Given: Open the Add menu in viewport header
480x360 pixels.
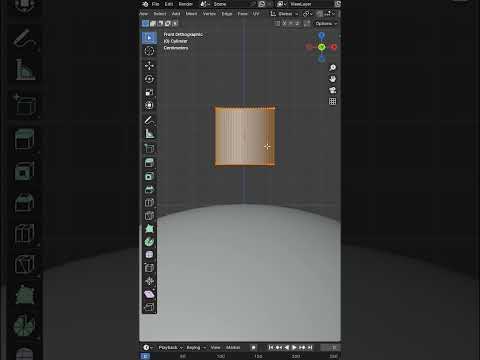Looking at the screenshot, I should pos(176,14).
